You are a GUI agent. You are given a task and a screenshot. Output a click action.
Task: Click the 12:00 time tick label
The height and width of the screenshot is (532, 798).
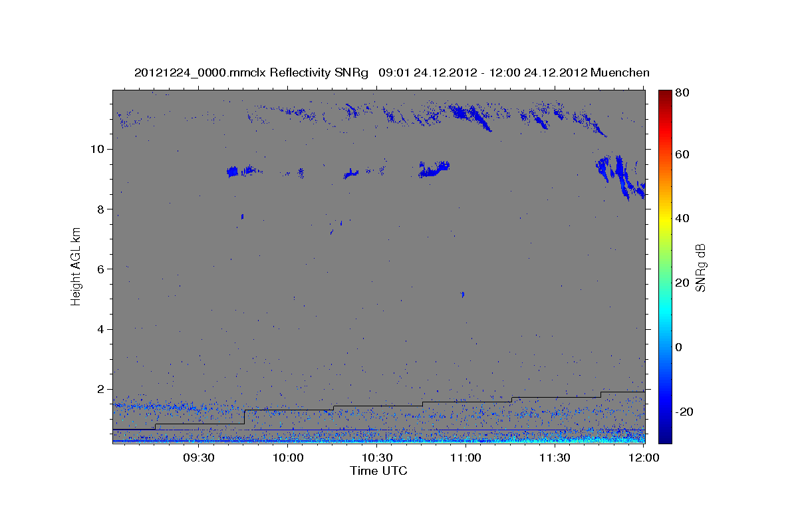click(644, 458)
